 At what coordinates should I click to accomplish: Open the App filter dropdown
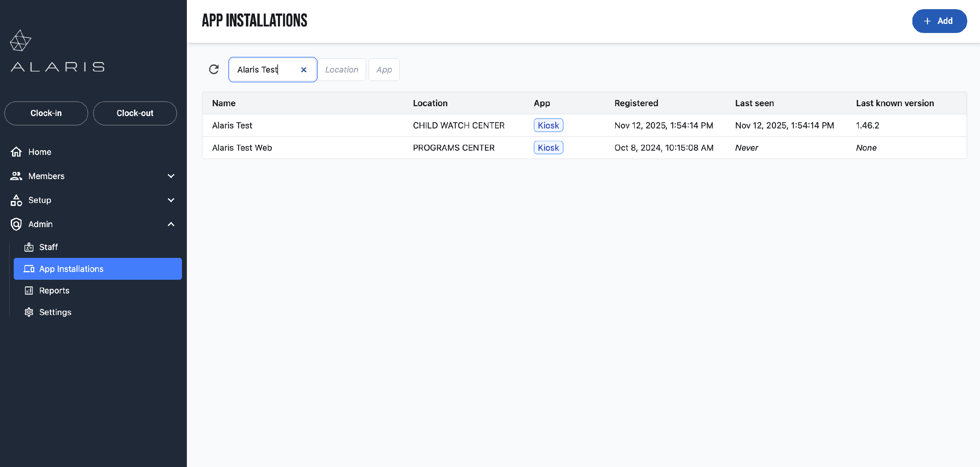tap(384, 70)
